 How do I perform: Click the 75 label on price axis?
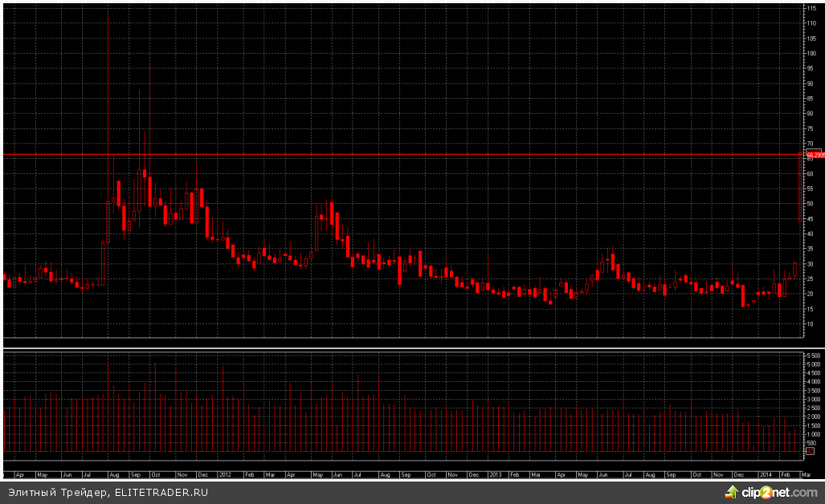coord(811,128)
